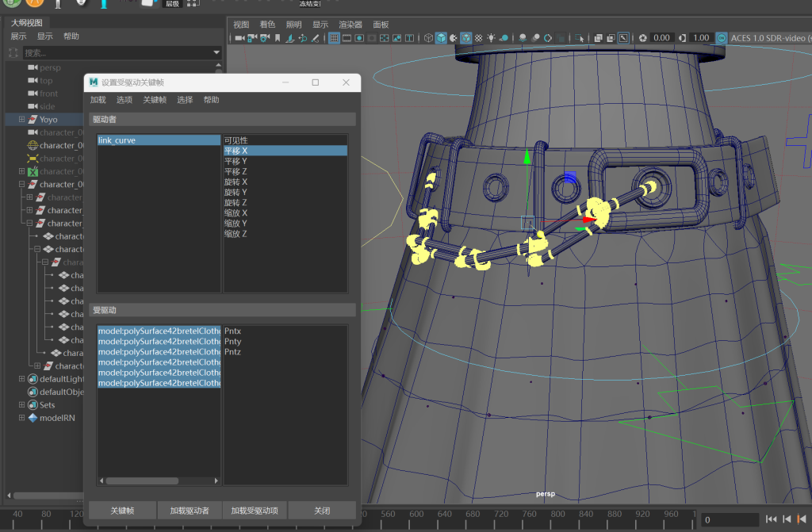
Task: Click the image plane icon in viewport toolbar
Action: click(x=290, y=38)
